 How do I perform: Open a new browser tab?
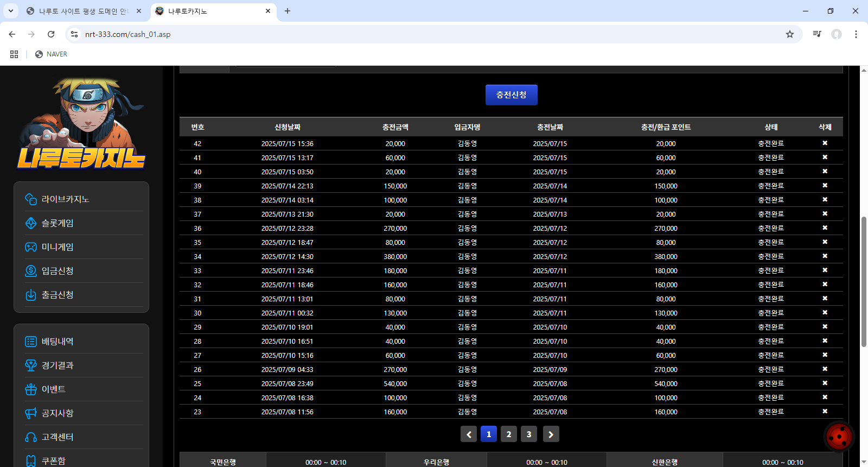pos(288,11)
